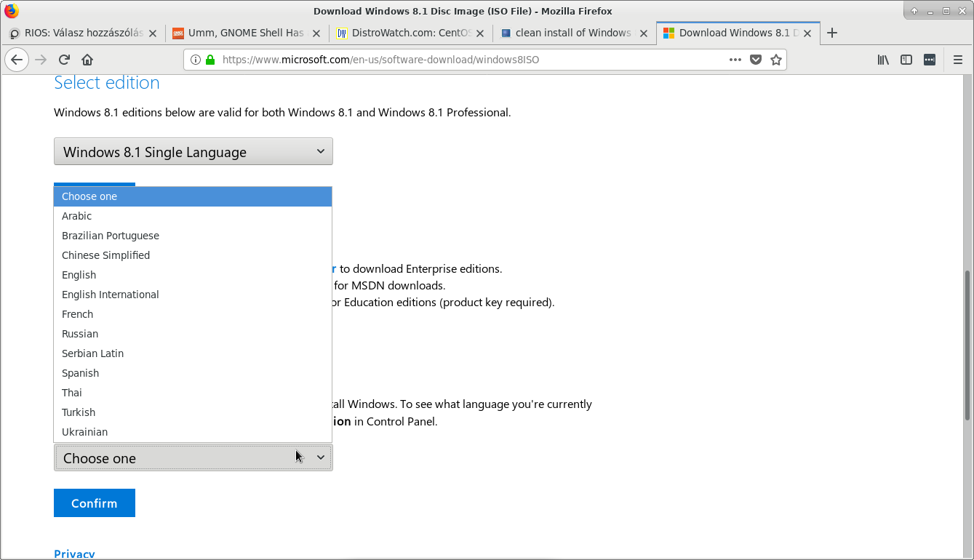Toggle the sidebar view icon

point(906,60)
